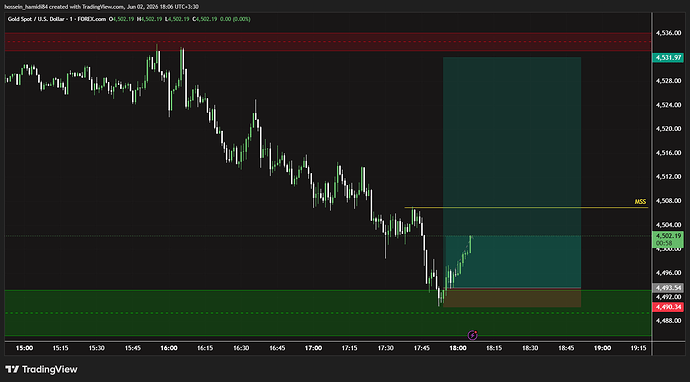Select the yellow MSS horizontal line
This screenshot has width=690, height=382.
526,207
